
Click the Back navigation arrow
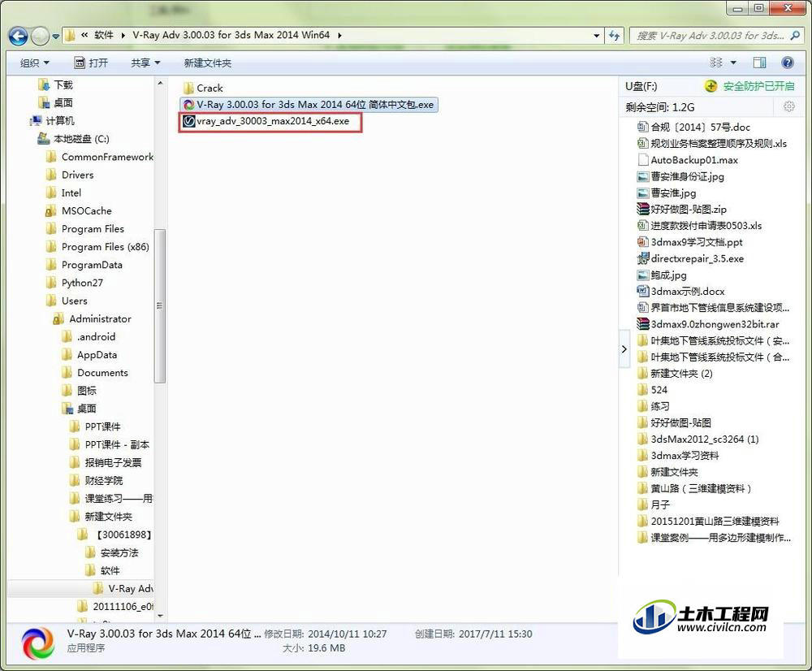(x=18, y=36)
